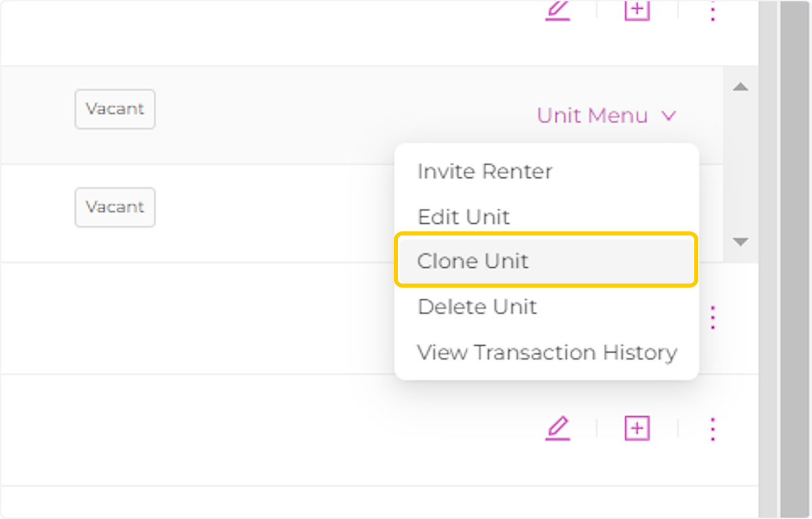Choose Delete Unit in the open menu
This screenshot has height=519, width=812.
coord(477,307)
